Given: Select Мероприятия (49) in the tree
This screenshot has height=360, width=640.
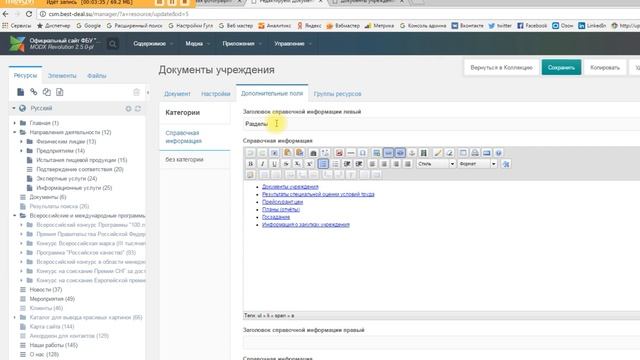Looking at the screenshot, I should click(52, 299).
